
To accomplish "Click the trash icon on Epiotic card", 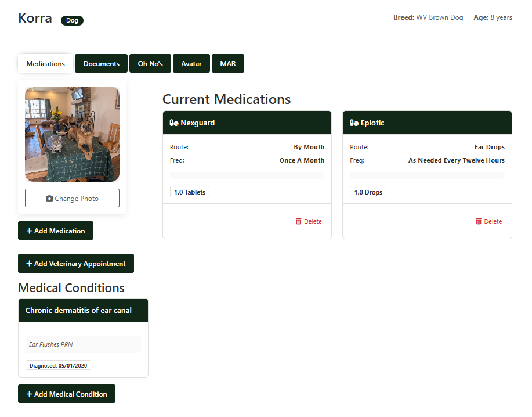I will 479,221.
